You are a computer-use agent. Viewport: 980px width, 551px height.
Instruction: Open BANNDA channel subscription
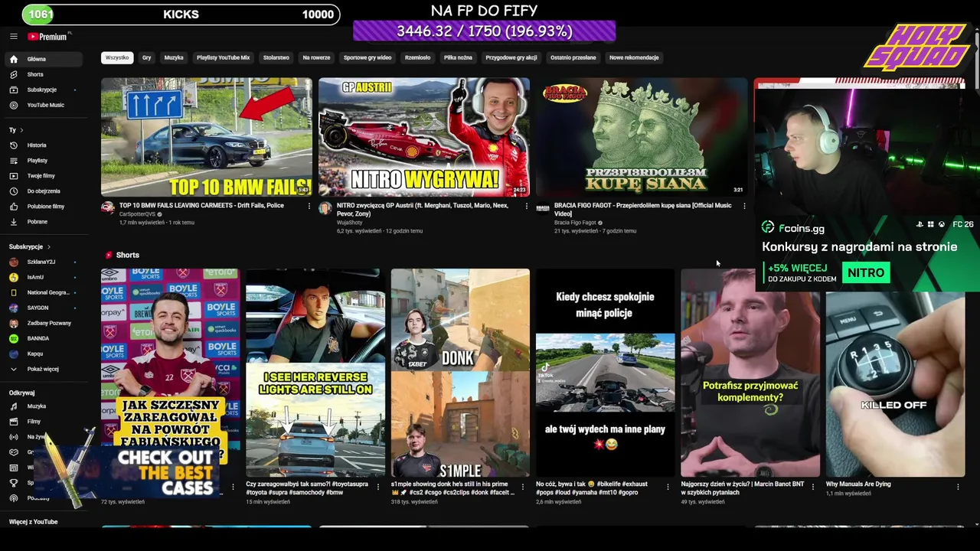43,338
